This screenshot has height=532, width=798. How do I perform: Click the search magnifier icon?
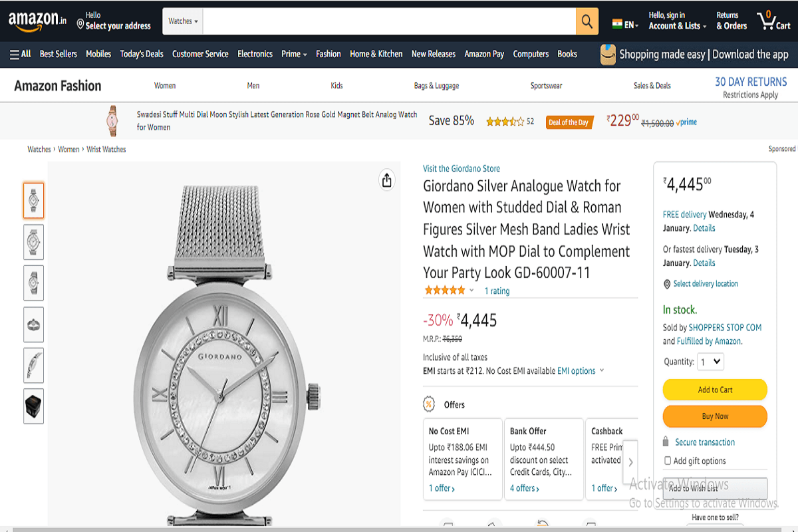coord(586,21)
